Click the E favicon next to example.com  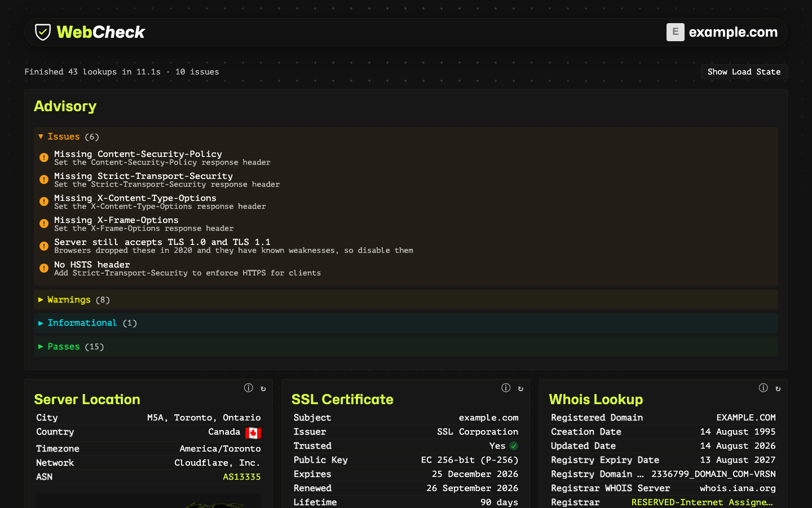point(675,32)
